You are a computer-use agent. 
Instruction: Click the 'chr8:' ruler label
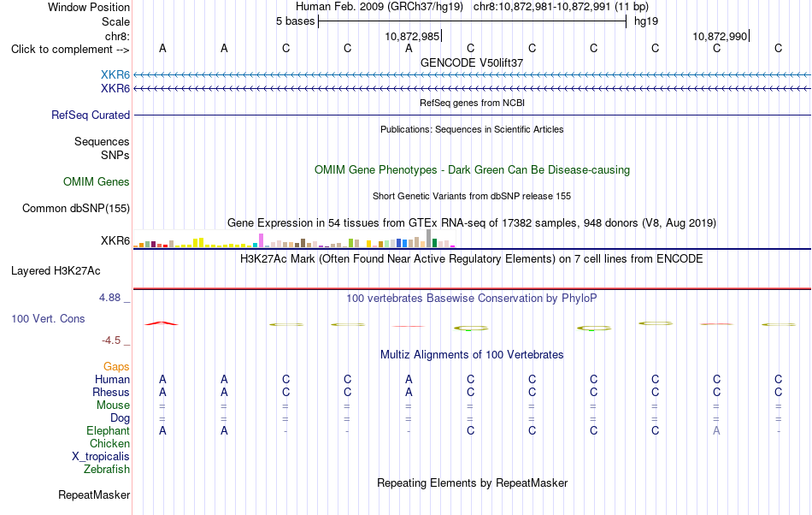[x=117, y=36]
